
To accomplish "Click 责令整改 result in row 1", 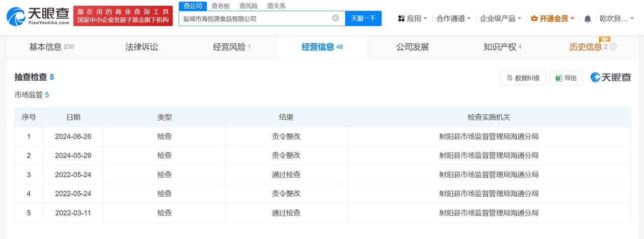I will (286, 136).
